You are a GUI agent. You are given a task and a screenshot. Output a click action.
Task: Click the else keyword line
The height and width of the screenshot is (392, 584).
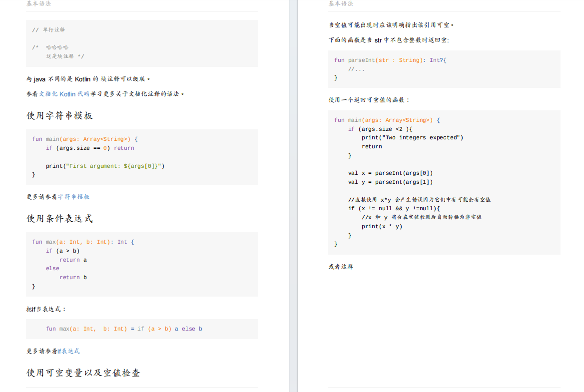[x=52, y=268]
